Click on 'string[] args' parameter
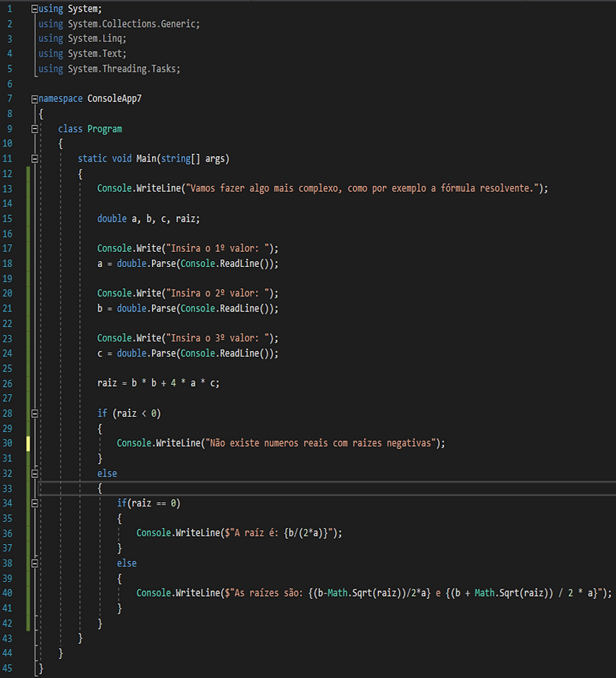Screen dimensions: 616x678 tap(193, 158)
